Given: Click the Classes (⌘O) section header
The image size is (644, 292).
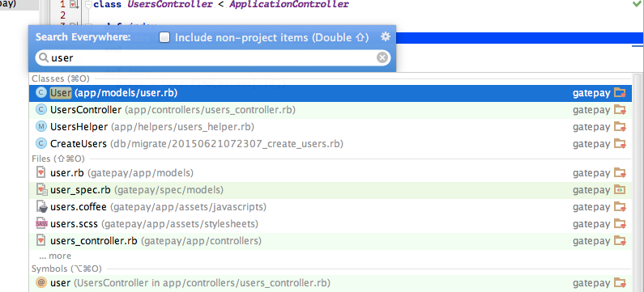Looking at the screenshot, I should [x=61, y=78].
